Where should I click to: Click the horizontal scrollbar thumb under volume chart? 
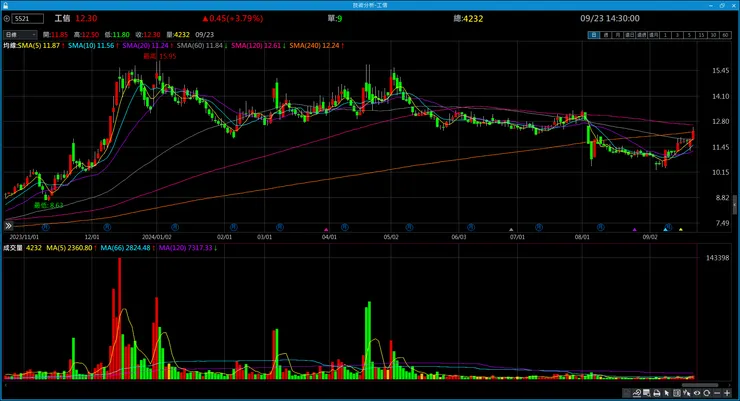click(700, 385)
